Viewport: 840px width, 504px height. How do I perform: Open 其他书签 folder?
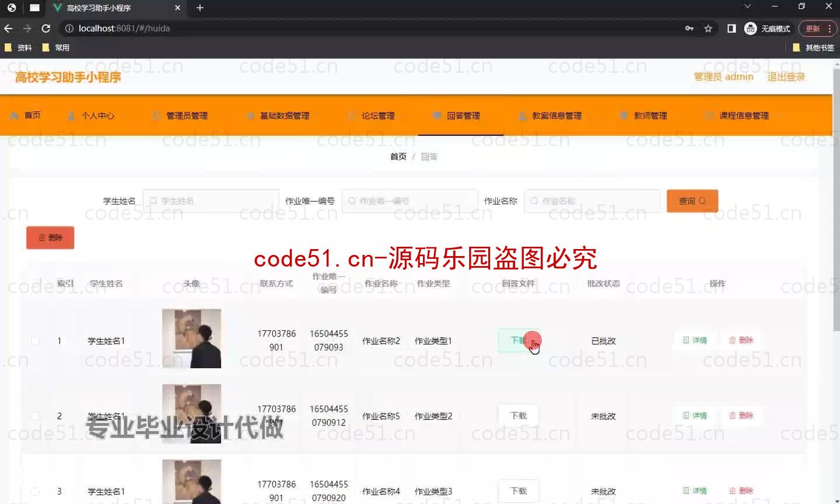click(813, 48)
